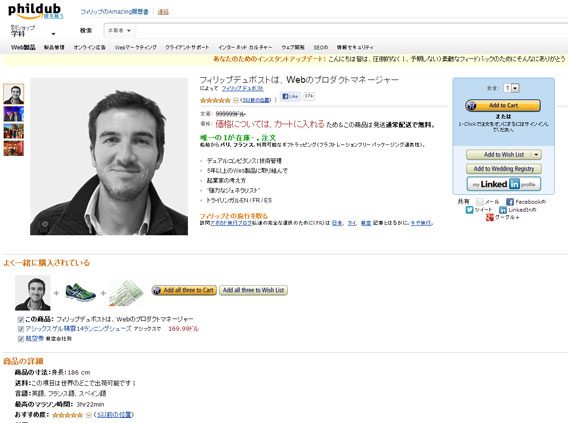Open オンライン広告 nav menu item
Screen dimensions: 568x423
(89, 47)
